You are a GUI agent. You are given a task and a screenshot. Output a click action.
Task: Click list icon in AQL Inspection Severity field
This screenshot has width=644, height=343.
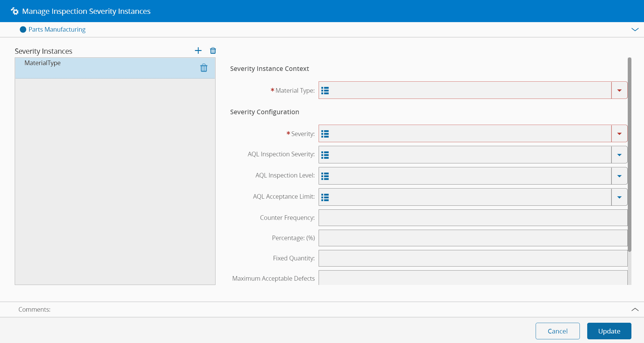point(325,155)
